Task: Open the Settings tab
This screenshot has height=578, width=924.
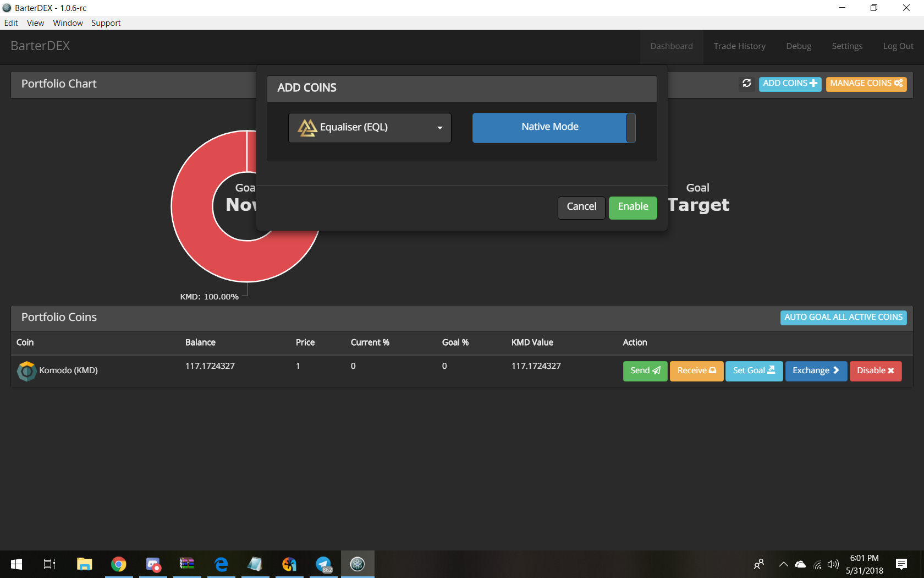Action: [x=847, y=46]
